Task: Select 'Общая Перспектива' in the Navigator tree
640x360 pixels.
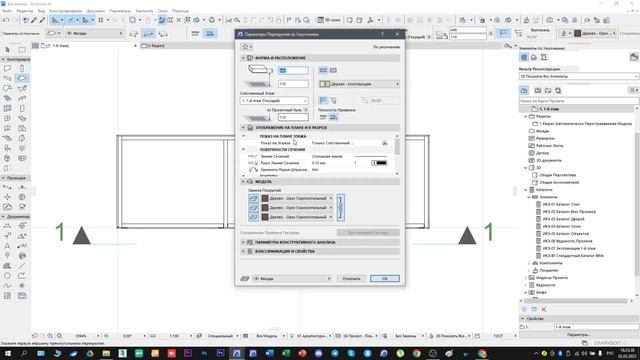Action: [557, 175]
